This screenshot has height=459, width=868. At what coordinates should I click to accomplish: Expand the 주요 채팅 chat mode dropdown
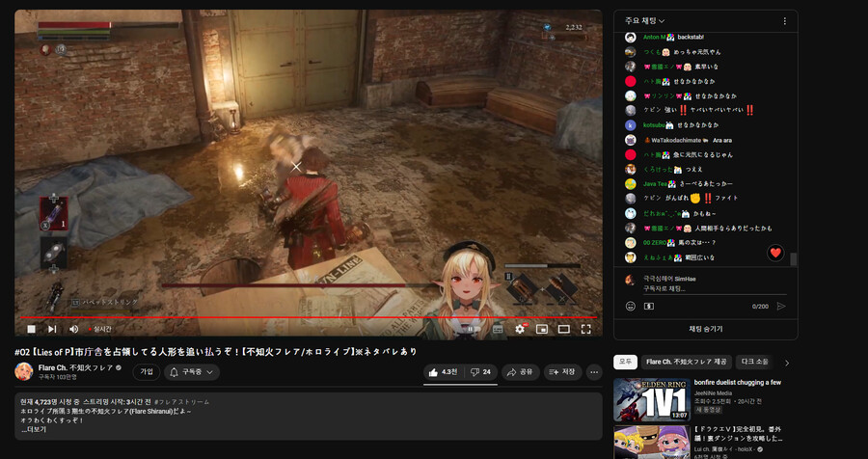[646, 20]
